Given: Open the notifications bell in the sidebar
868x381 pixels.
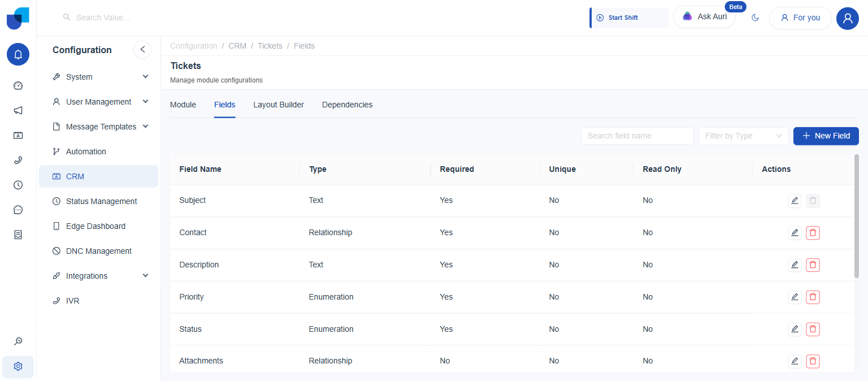Looking at the screenshot, I should tap(18, 54).
